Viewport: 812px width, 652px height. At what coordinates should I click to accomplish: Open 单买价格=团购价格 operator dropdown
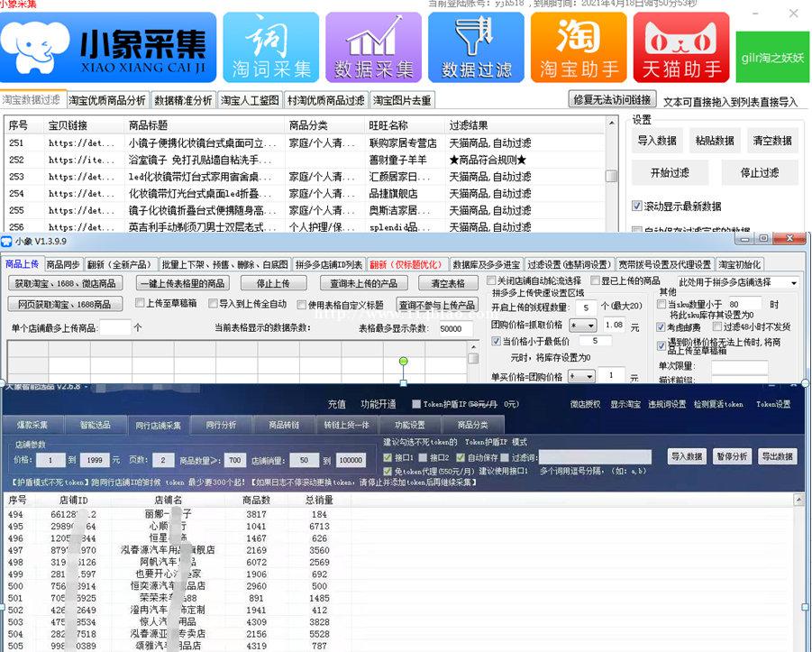click(581, 376)
